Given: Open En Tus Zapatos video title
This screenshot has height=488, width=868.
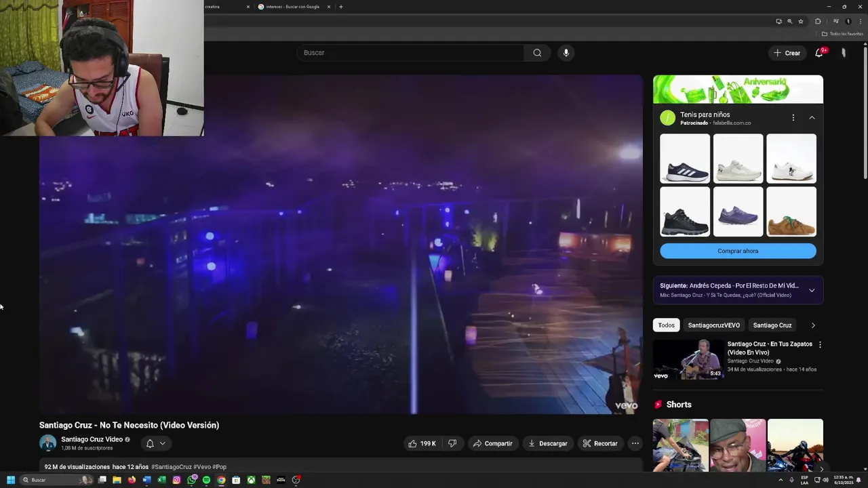Looking at the screenshot, I should [x=770, y=348].
